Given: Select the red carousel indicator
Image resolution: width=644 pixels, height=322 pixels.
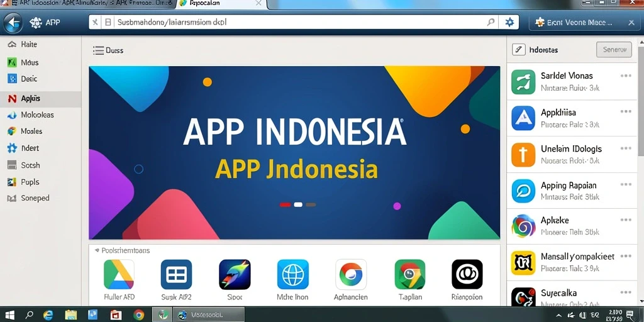Looking at the screenshot, I should 285,204.
